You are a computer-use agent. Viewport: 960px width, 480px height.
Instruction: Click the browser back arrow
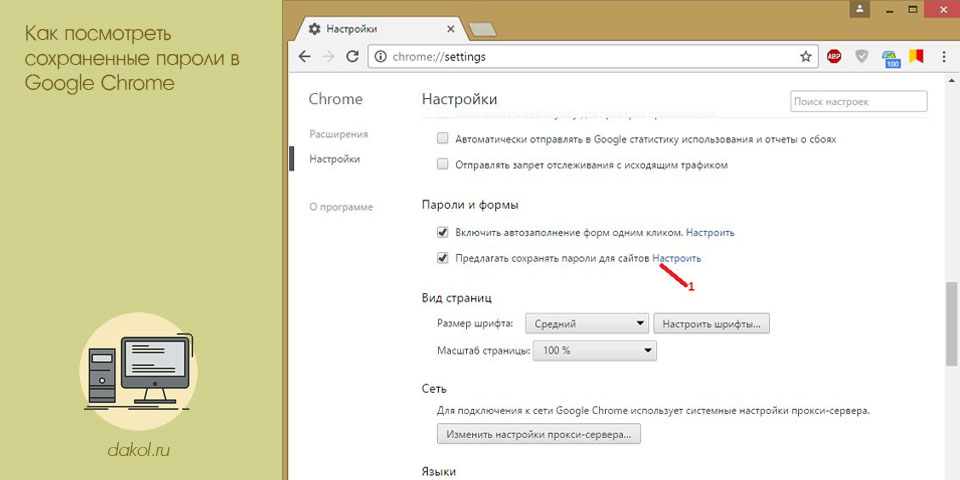304,57
